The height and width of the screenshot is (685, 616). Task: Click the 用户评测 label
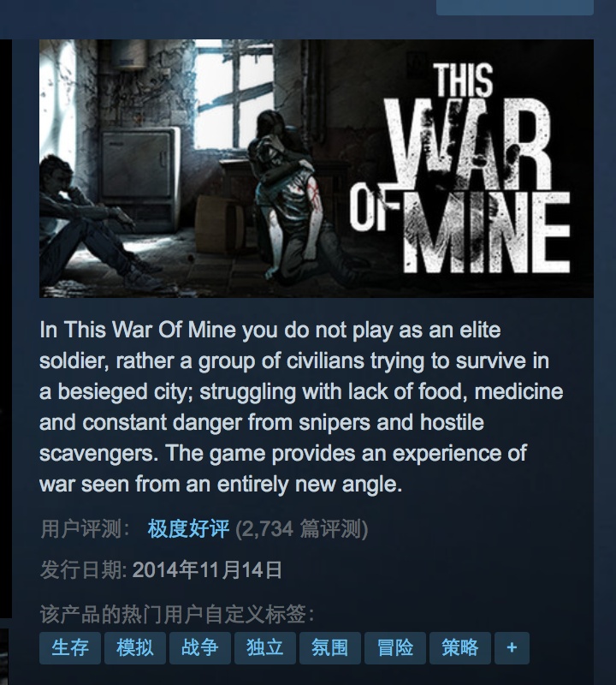[86, 529]
